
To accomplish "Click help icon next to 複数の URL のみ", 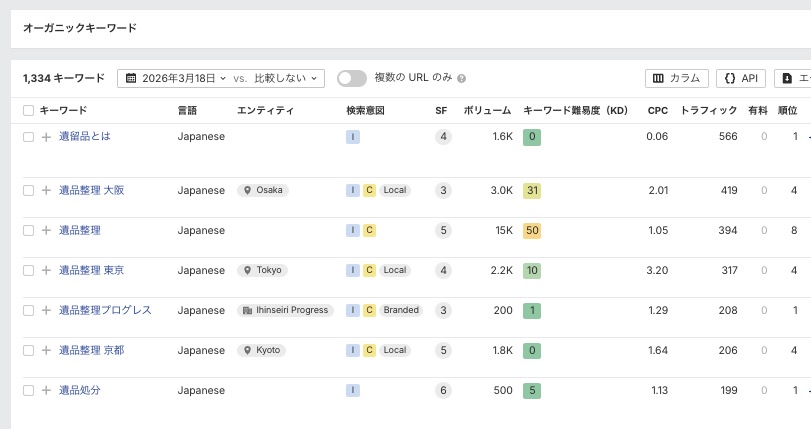I will 461,79.
